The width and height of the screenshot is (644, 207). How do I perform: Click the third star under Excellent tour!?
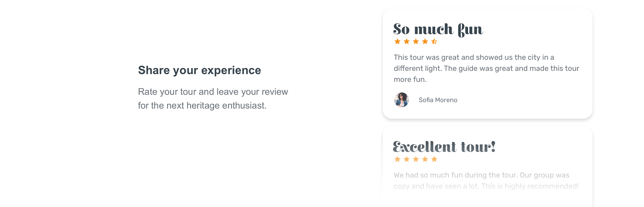pyautogui.click(x=416, y=159)
